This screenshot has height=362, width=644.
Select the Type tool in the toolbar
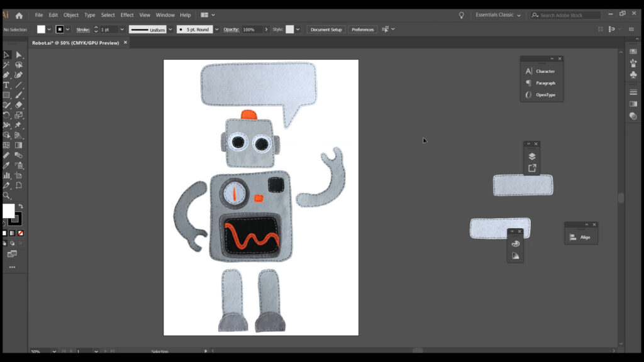[x=6, y=85]
